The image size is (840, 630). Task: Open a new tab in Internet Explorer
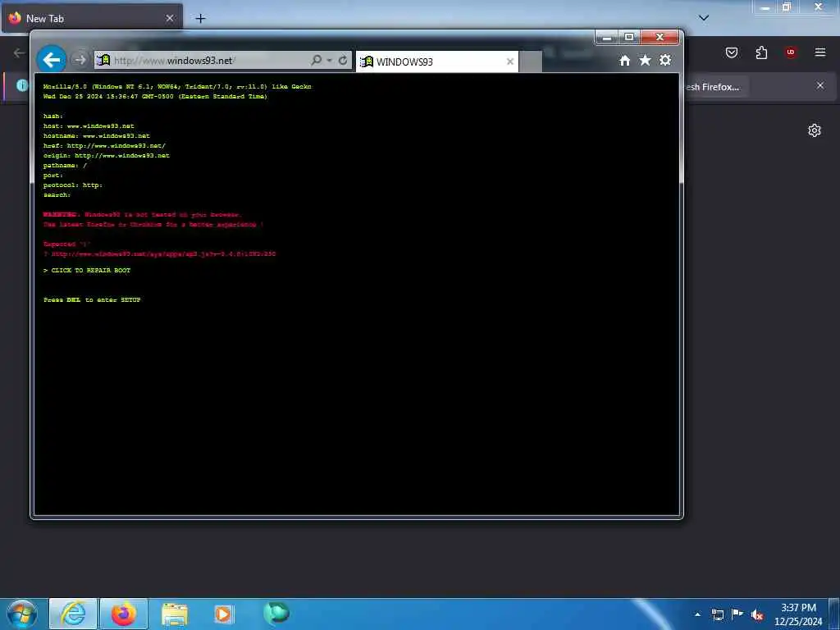pos(531,62)
